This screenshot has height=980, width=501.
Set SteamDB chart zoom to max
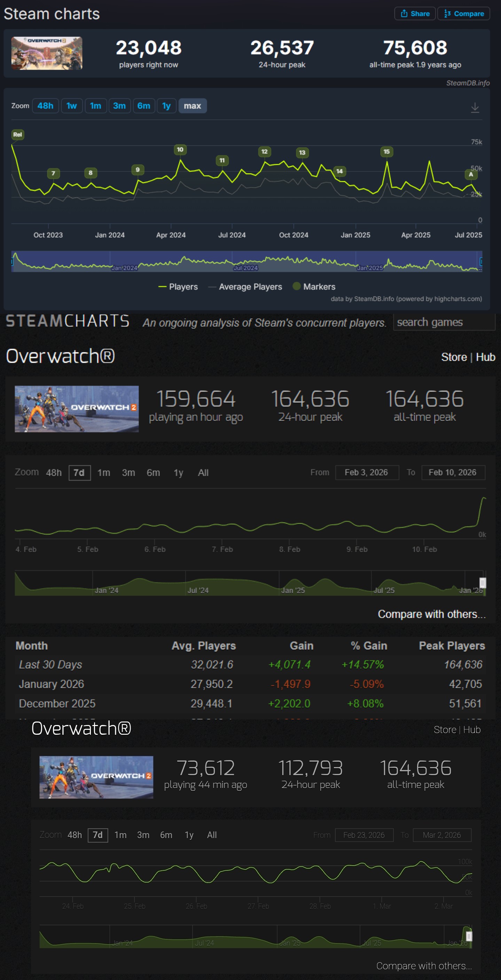pyautogui.click(x=192, y=106)
